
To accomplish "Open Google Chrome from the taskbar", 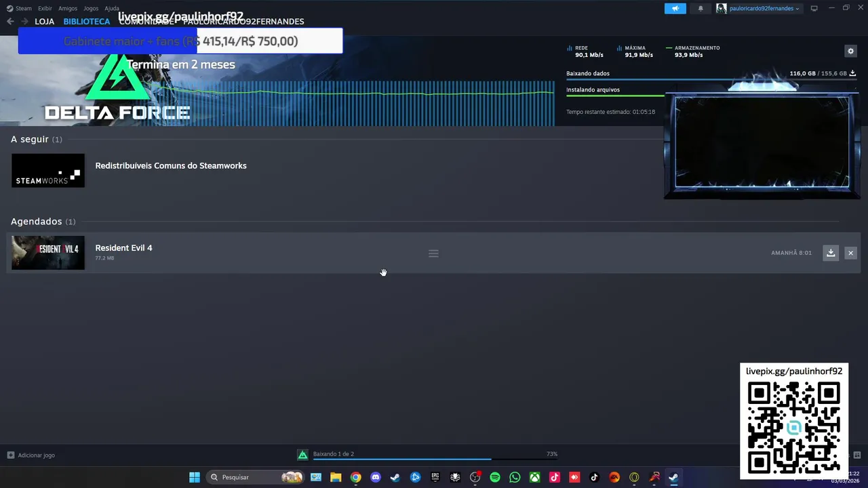I will point(355,477).
